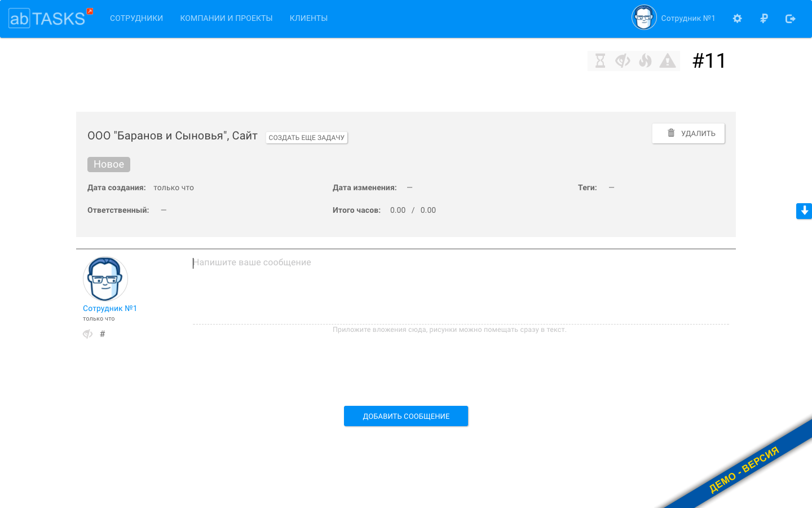The image size is (812, 508).
Task: Click the task title ООО "Баранов и Сыновья", Сайт
Action: (x=173, y=136)
